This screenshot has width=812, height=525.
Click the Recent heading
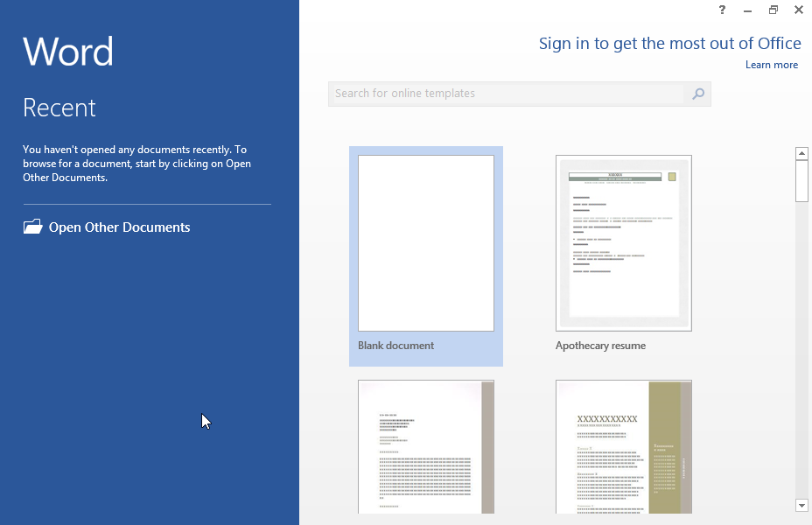coord(59,108)
